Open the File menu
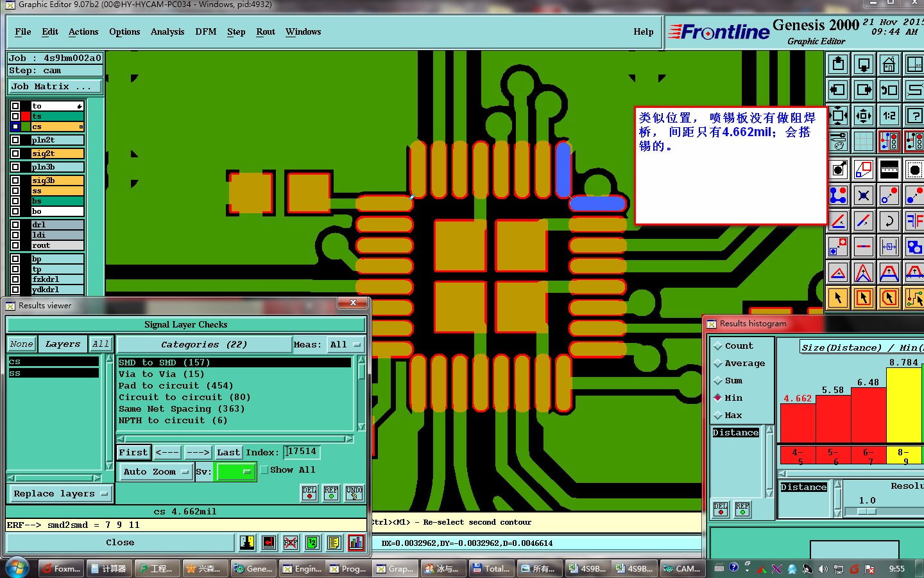Viewport: 924px width, 578px height. 23,31
